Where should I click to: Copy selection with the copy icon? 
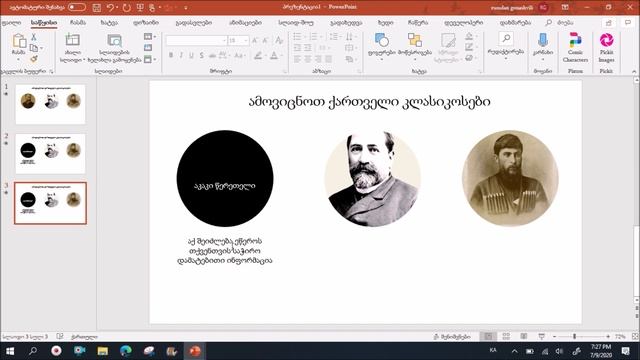point(34,48)
